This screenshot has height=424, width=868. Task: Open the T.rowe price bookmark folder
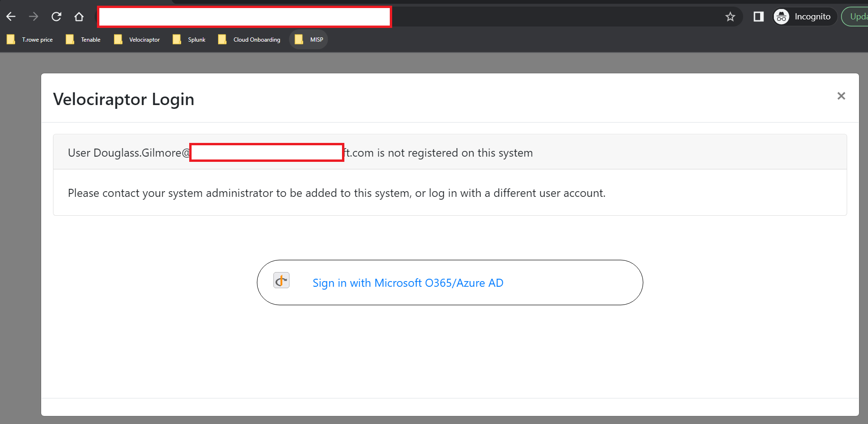point(30,39)
